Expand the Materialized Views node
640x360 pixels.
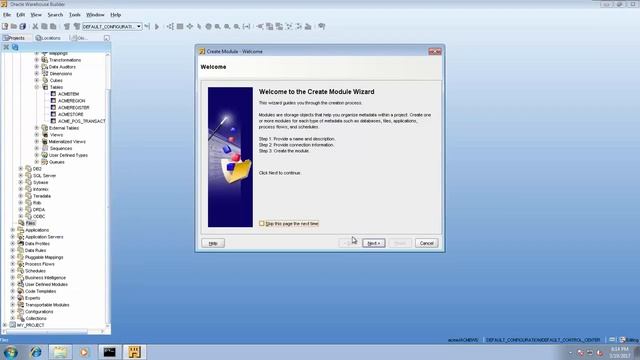coord(37,142)
